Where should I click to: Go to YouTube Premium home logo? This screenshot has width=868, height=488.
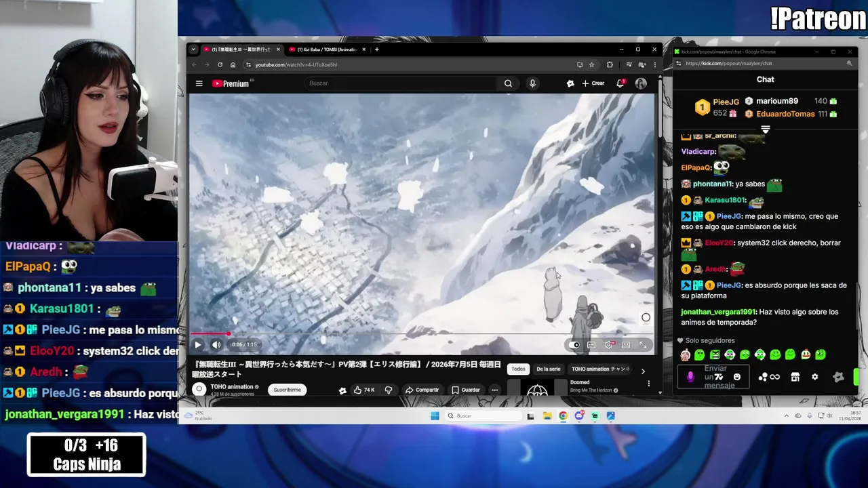coord(231,83)
